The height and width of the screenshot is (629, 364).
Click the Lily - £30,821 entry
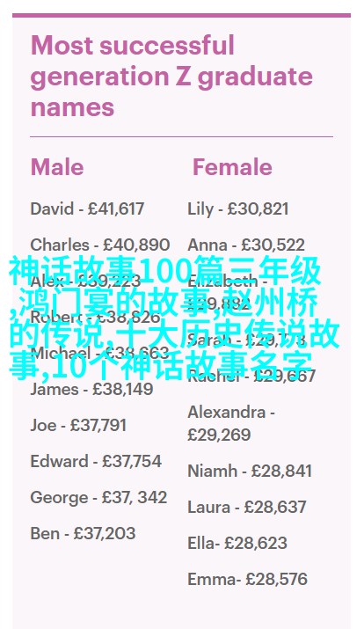(237, 209)
